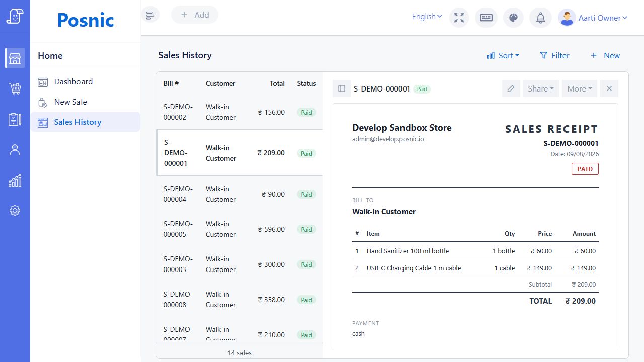Open the theme palette icon
Viewport: 644px width, 362px height.
pos(513,18)
